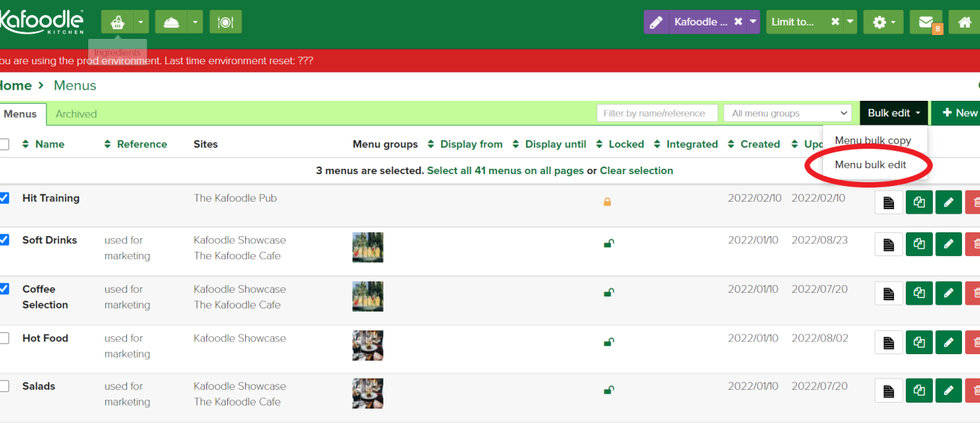Expand the Limit to dropdown
Image resolution: width=980 pixels, height=425 pixels.
(851, 22)
